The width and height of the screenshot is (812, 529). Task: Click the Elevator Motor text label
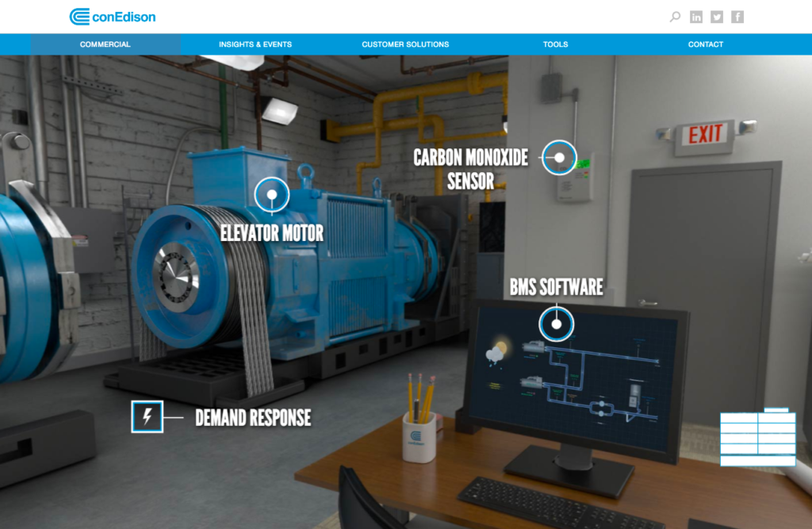272,232
